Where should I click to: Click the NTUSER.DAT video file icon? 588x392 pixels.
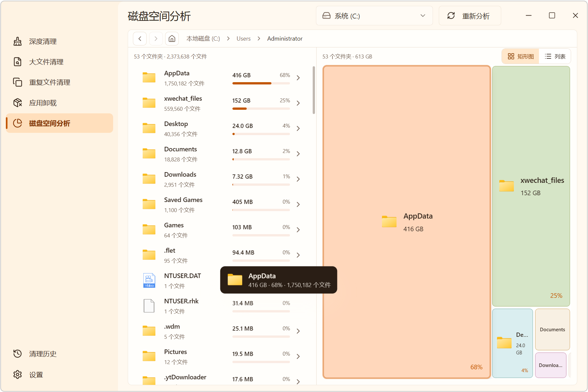coord(149,280)
